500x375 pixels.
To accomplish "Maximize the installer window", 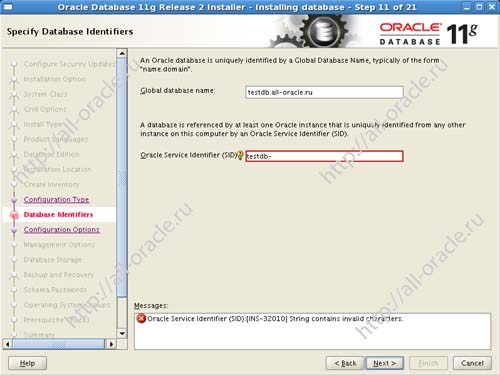I will pos(479,7).
